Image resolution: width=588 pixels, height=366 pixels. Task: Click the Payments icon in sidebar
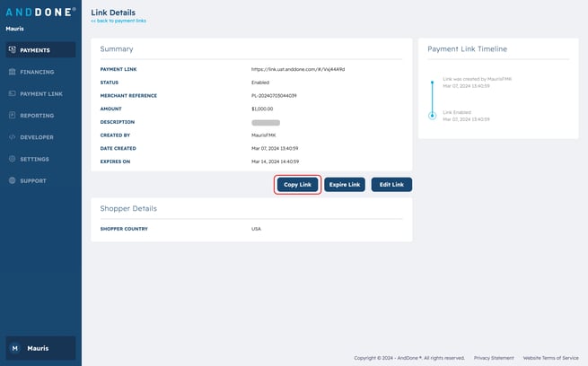(13, 50)
